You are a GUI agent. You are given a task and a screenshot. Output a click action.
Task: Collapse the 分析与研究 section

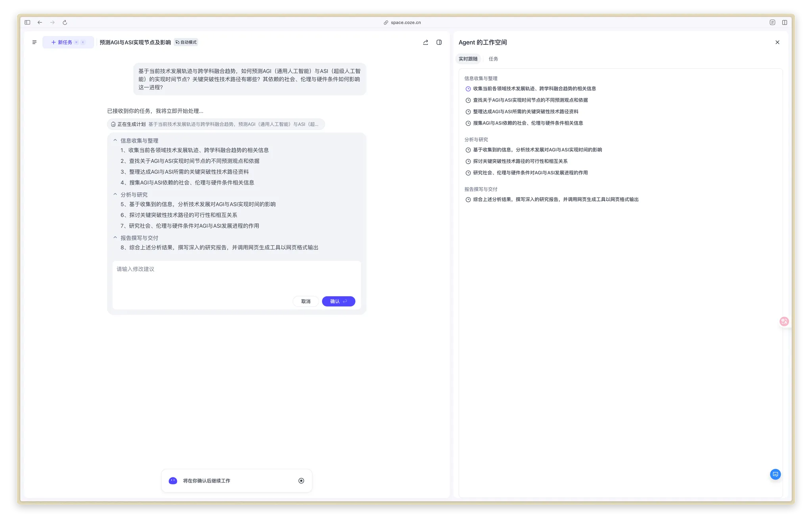(x=115, y=194)
